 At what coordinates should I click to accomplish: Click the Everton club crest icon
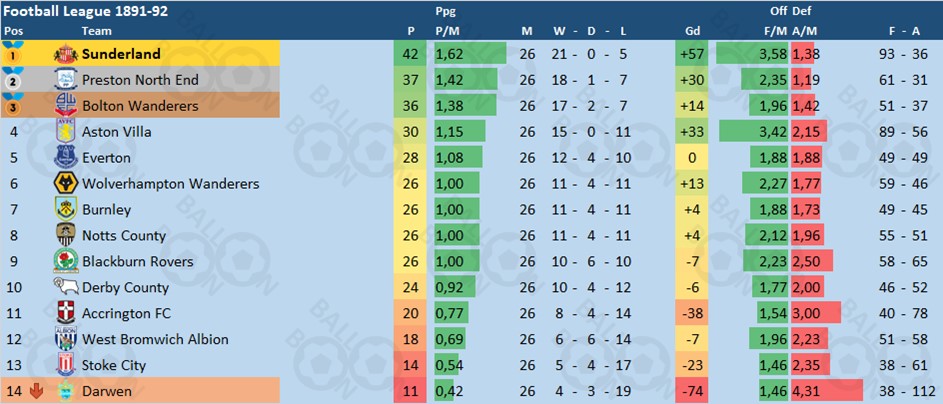coord(65,157)
